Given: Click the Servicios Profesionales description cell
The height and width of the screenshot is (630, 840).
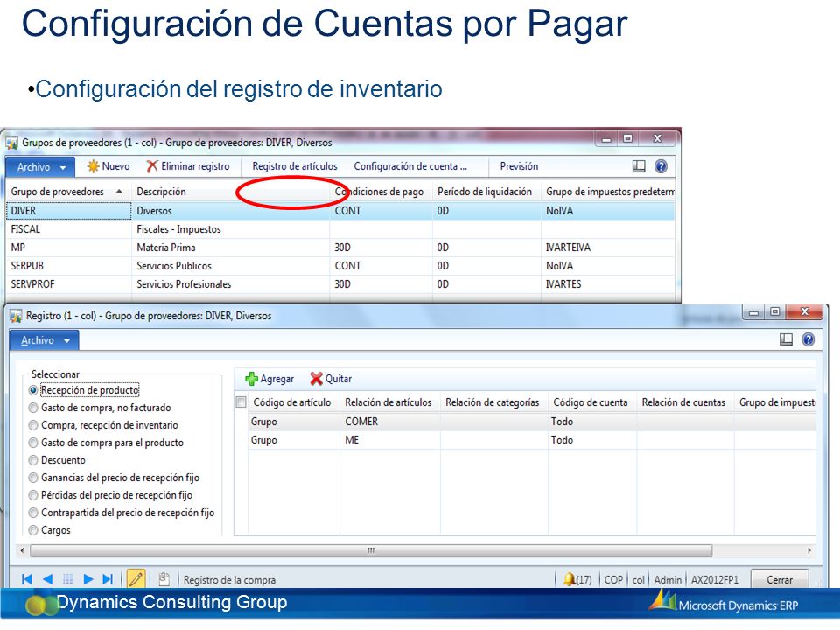Looking at the screenshot, I should click(x=230, y=283).
